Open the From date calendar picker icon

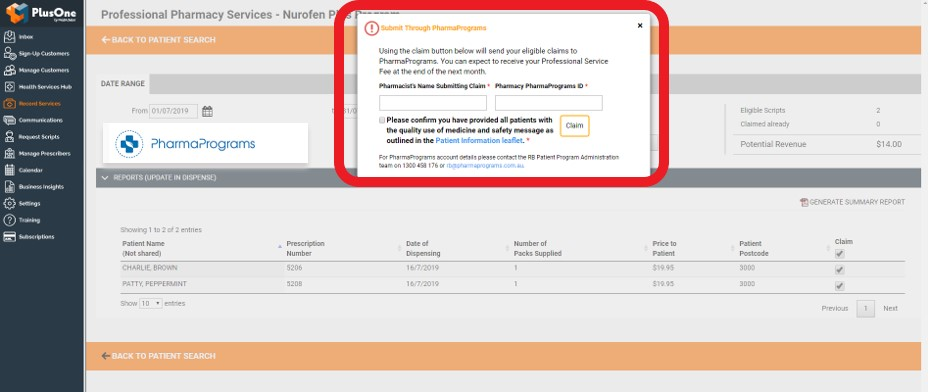click(207, 111)
